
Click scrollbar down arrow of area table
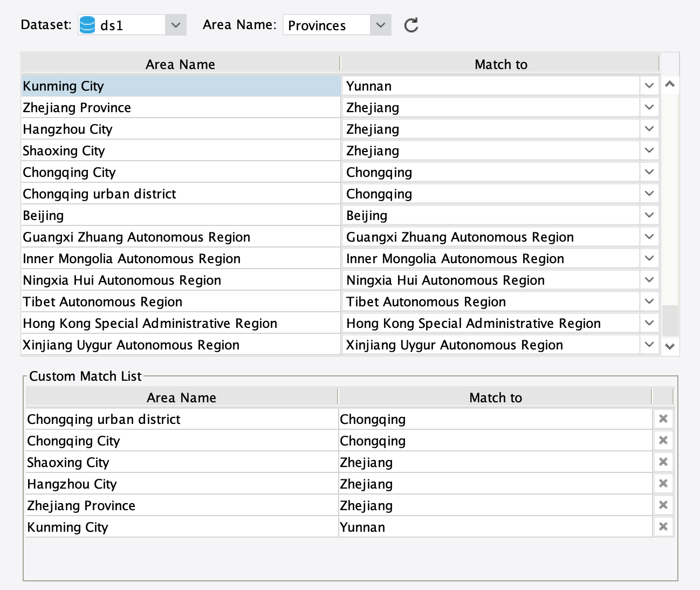(670, 346)
